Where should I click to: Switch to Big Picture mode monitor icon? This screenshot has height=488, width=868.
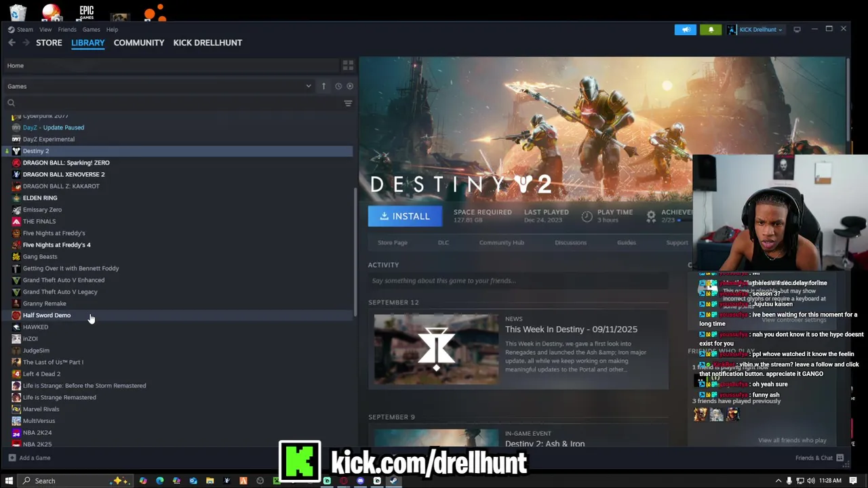tap(797, 29)
